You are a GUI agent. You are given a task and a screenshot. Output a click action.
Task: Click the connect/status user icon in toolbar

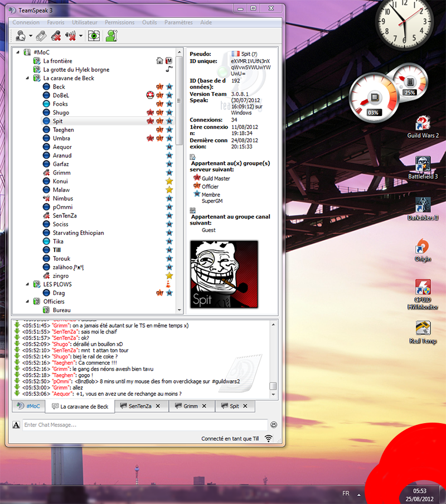click(x=21, y=36)
